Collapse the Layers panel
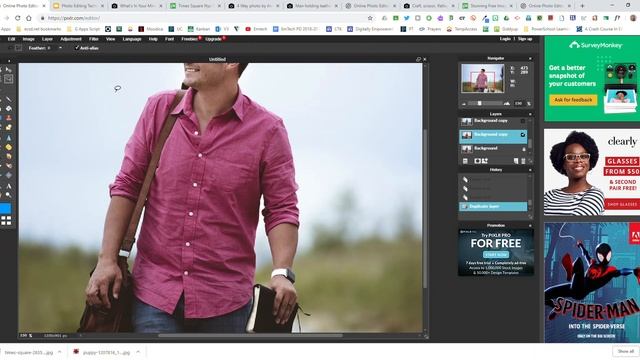This screenshot has width=640, height=360. [x=530, y=114]
